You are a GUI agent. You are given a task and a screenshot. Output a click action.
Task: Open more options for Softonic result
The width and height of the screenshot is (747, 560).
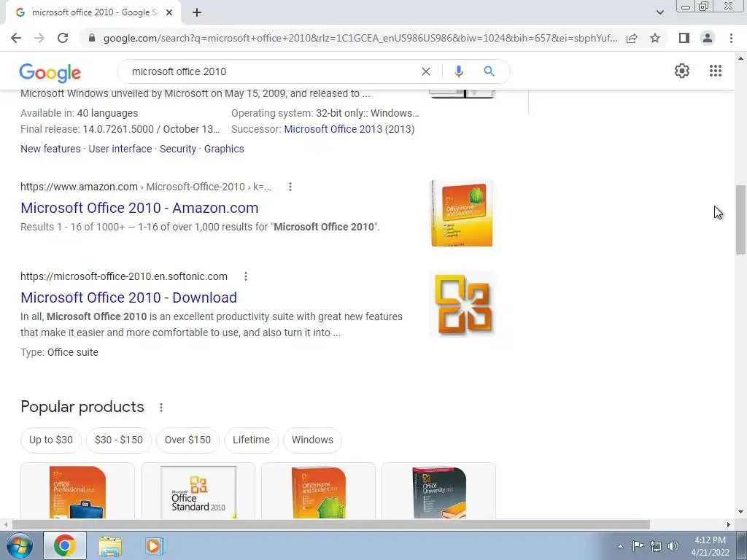tap(246, 276)
